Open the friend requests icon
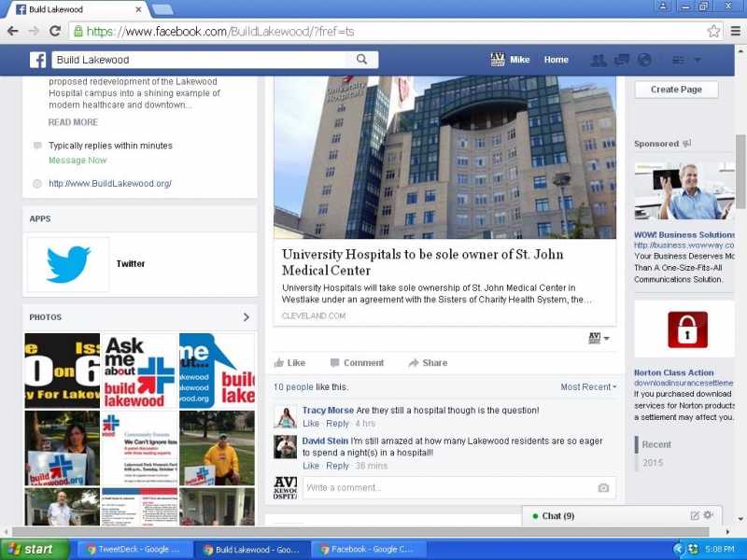747x560 pixels. tap(598, 60)
